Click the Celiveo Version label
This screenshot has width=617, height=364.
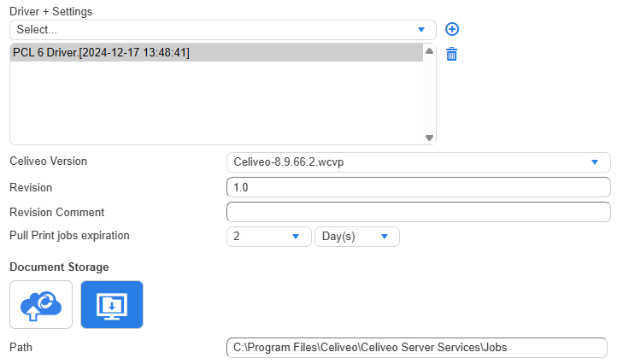point(48,161)
